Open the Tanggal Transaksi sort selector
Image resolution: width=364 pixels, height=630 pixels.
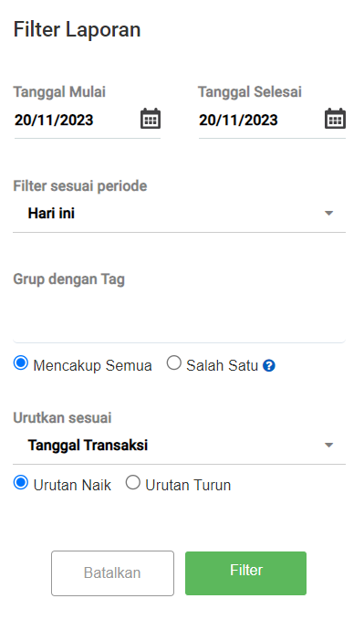click(x=179, y=446)
